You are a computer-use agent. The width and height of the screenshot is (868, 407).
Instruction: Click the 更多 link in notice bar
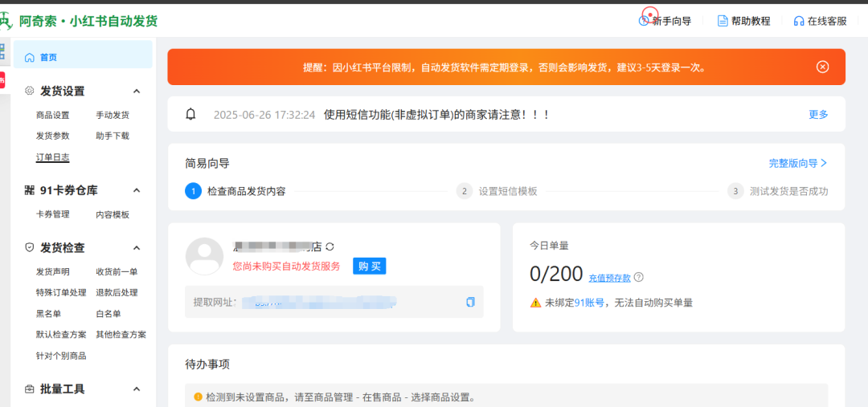(x=818, y=115)
